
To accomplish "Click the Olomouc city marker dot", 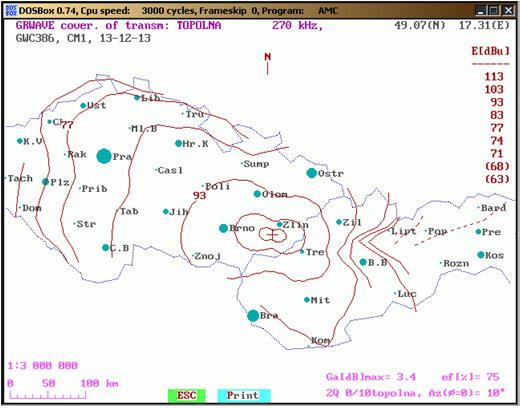I will [257, 194].
